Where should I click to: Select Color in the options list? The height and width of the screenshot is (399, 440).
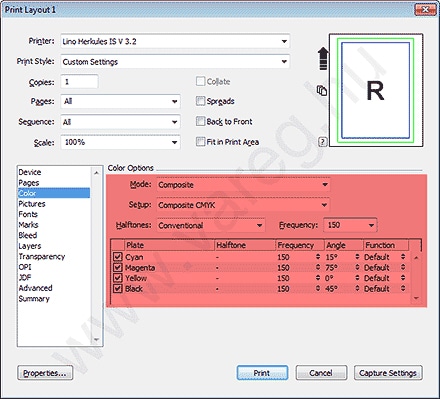coord(54,193)
